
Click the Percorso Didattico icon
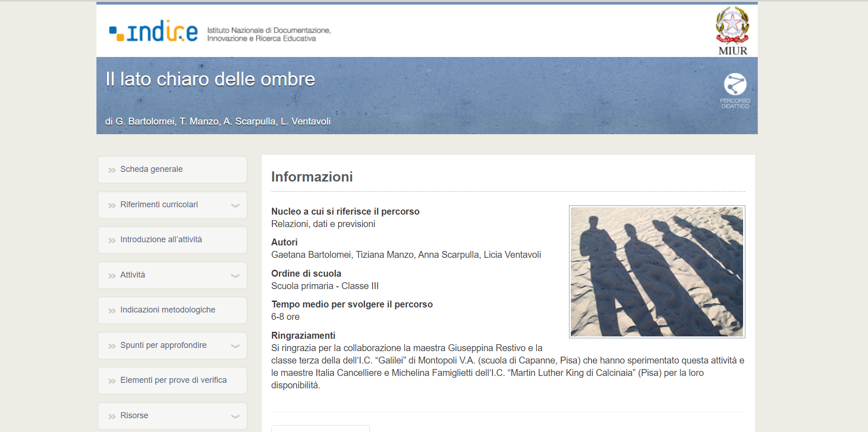(735, 85)
